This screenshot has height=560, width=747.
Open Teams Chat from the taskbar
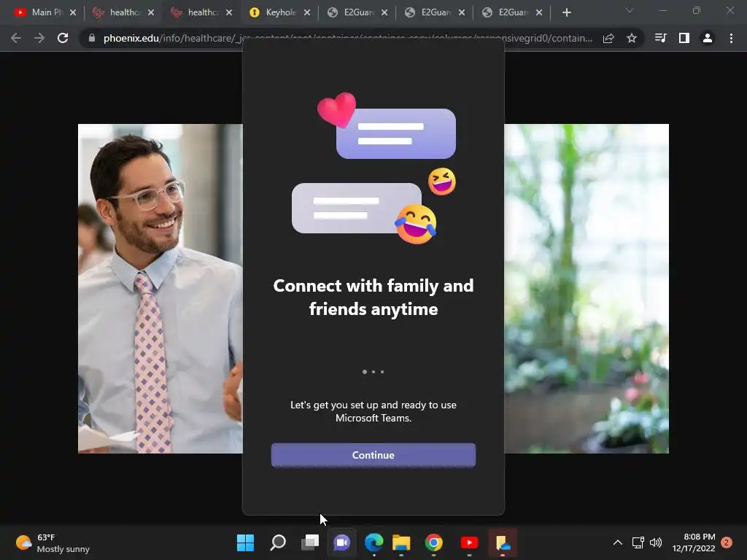click(x=341, y=542)
